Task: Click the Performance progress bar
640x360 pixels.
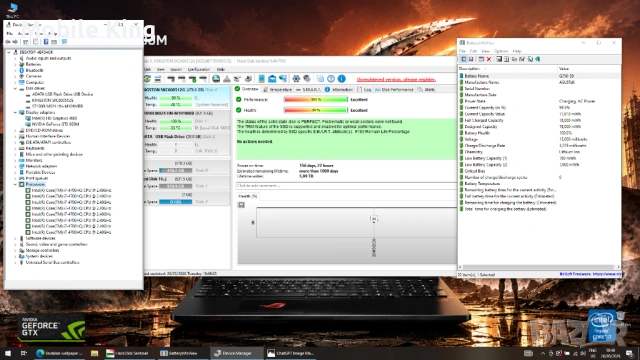Action: pyautogui.click(x=316, y=100)
